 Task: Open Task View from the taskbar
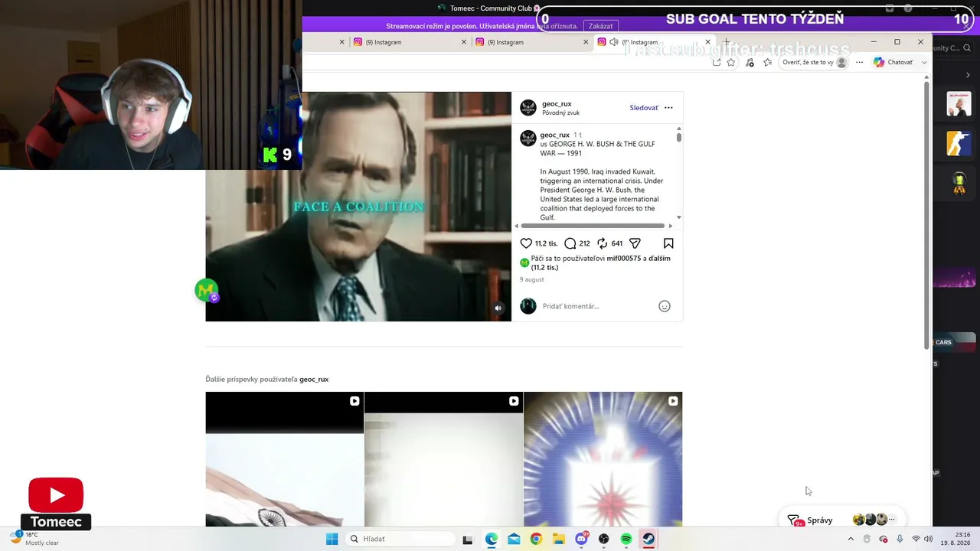(x=468, y=539)
